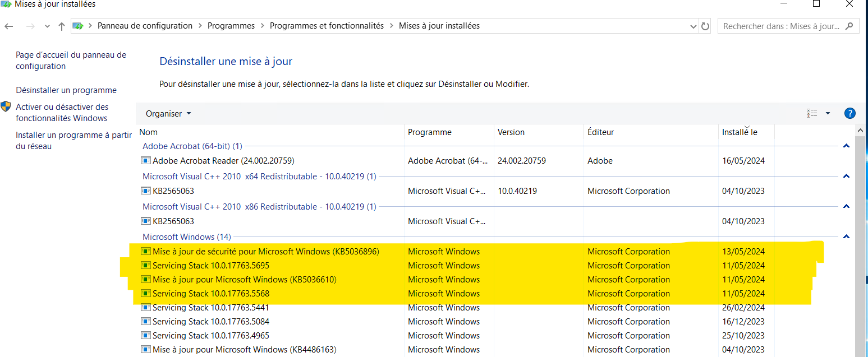
Task: Click the vertical scrollbar up arrow
Action: click(861, 130)
